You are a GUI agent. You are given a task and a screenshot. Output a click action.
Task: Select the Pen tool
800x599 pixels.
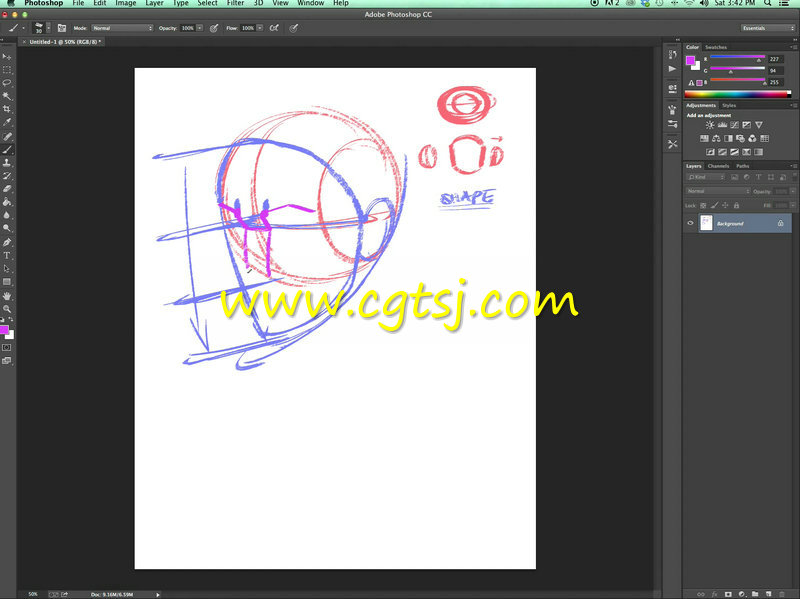tap(7, 242)
